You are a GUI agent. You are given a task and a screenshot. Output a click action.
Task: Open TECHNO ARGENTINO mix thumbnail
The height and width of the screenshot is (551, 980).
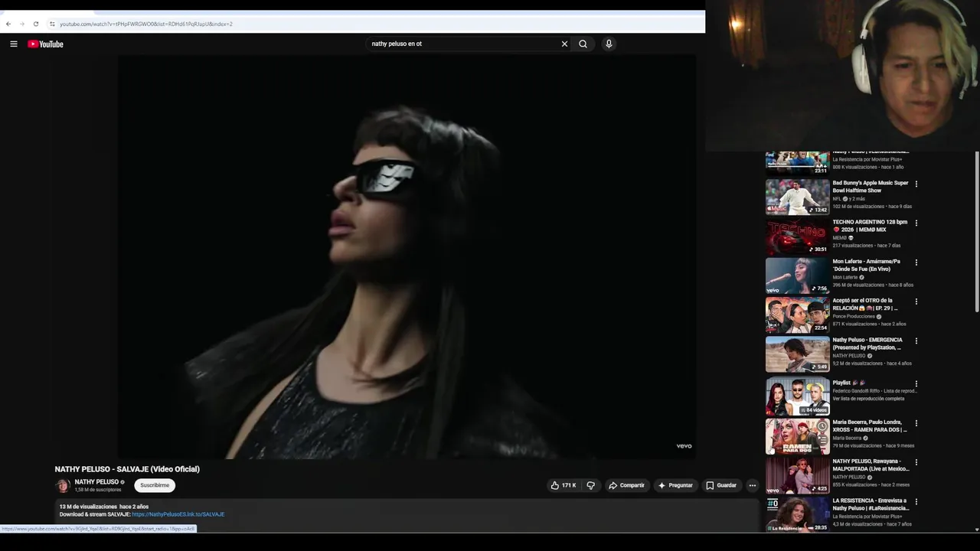[797, 236]
